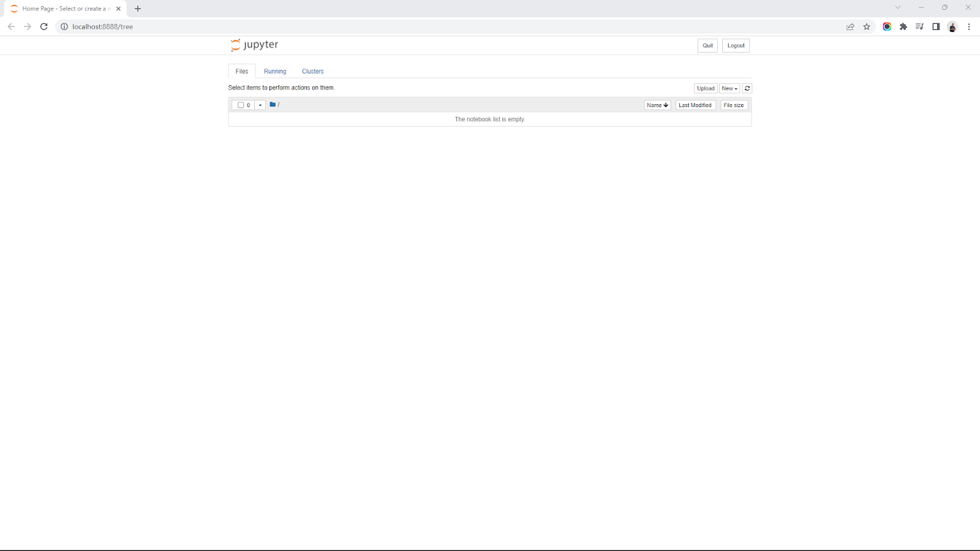This screenshot has width=980, height=551.
Task: Reload the browser page
Action: [x=44, y=26]
